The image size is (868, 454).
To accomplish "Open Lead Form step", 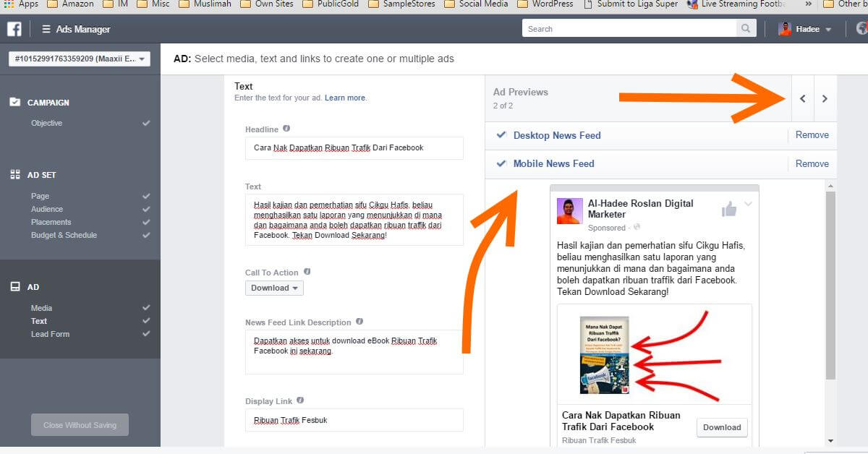I will pyautogui.click(x=50, y=334).
